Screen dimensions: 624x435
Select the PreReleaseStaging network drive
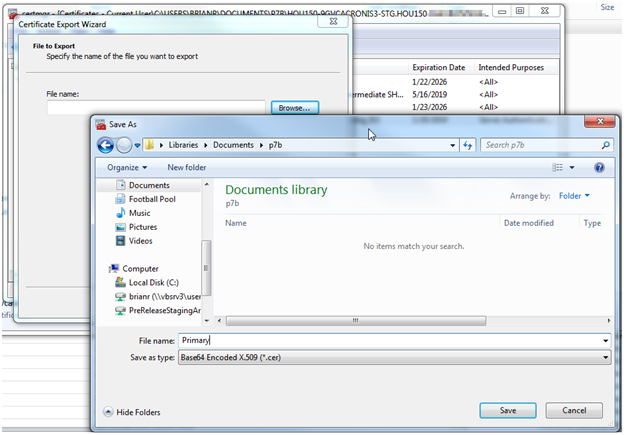[x=165, y=310]
